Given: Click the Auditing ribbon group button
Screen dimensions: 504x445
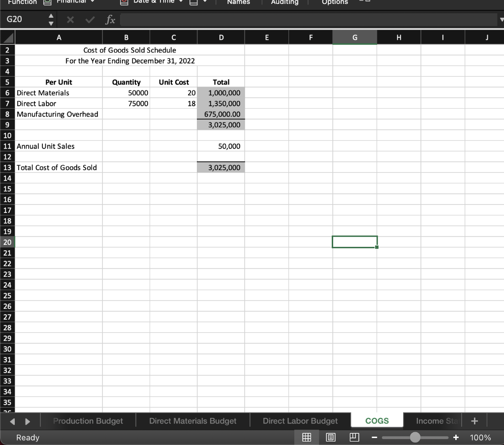Looking at the screenshot, I should [x=284, y=2].
